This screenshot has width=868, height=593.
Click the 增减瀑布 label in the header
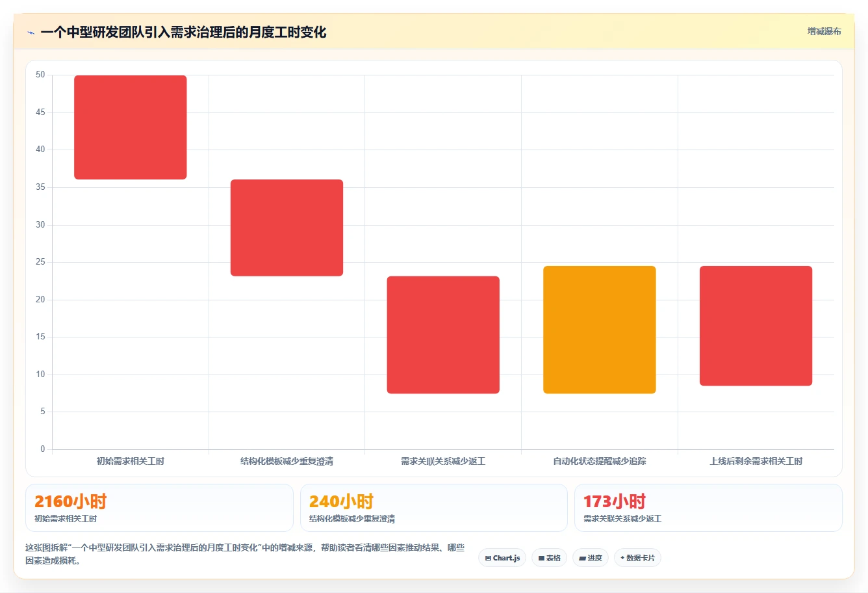[824, 31]
